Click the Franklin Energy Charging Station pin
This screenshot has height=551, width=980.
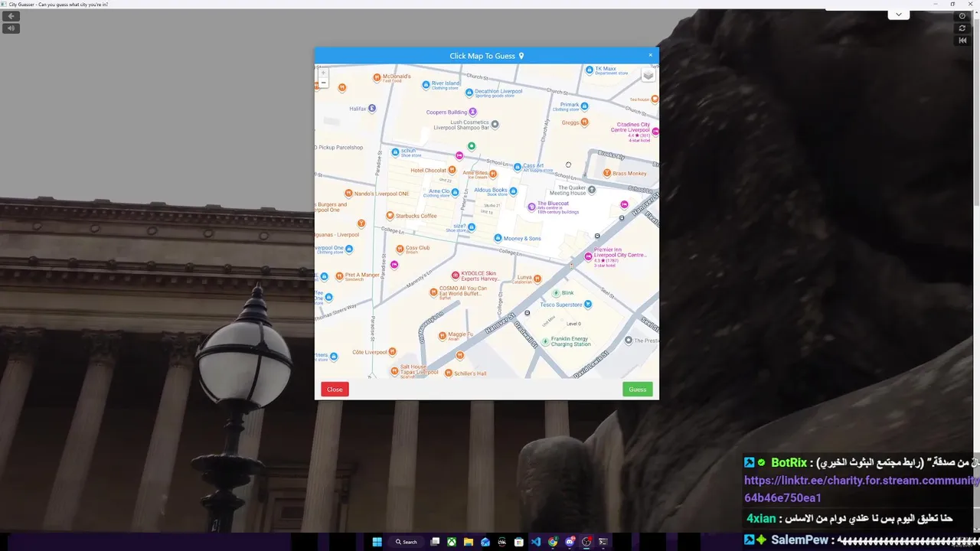(545, 341)
